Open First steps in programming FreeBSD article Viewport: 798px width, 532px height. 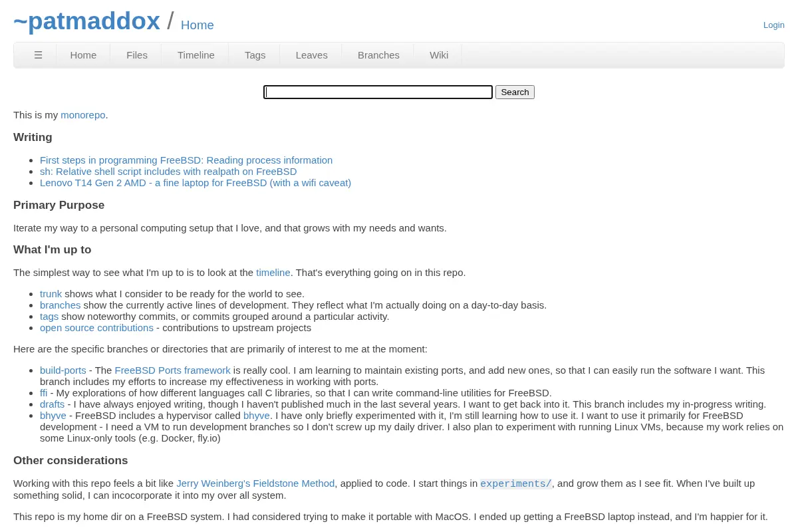pos(186,160)
